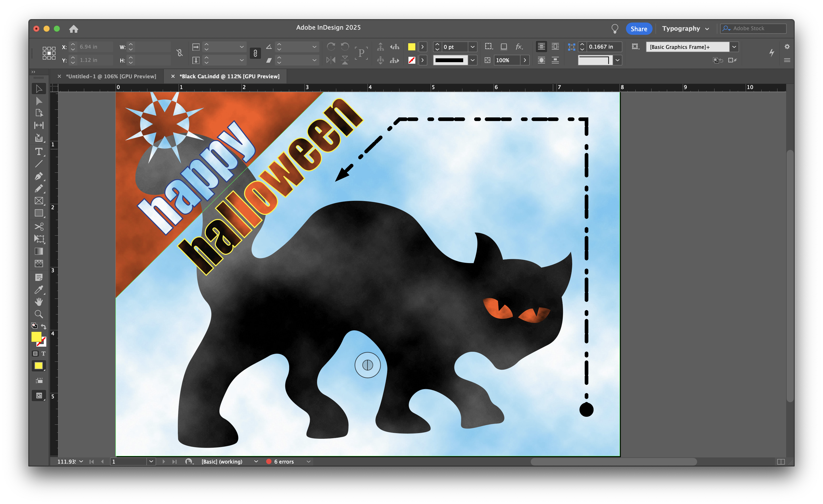Select the Page tool
The image size is (823, 504).
click(39, 113)
